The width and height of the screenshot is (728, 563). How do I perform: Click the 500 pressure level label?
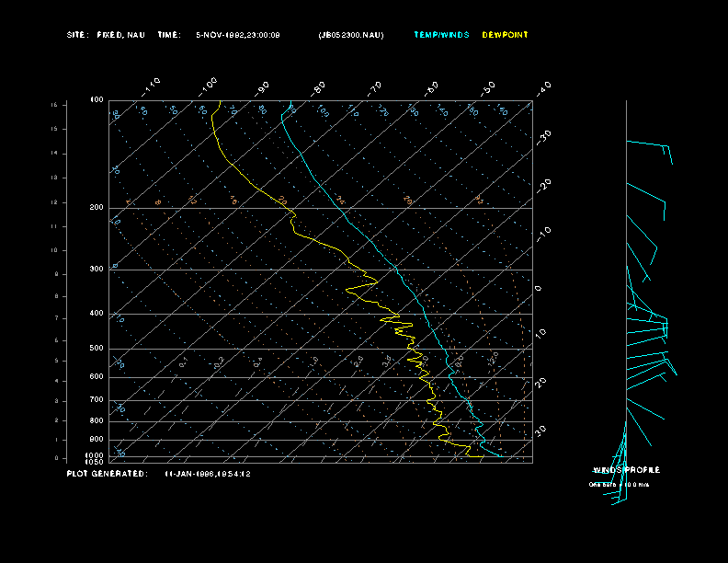pos(97,349)
